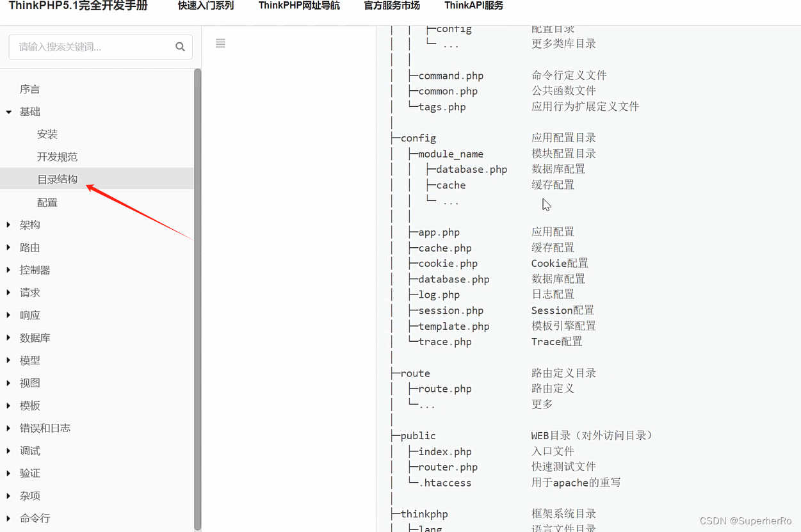Open the ThinkAPI服务 nav item

point(474,6)
